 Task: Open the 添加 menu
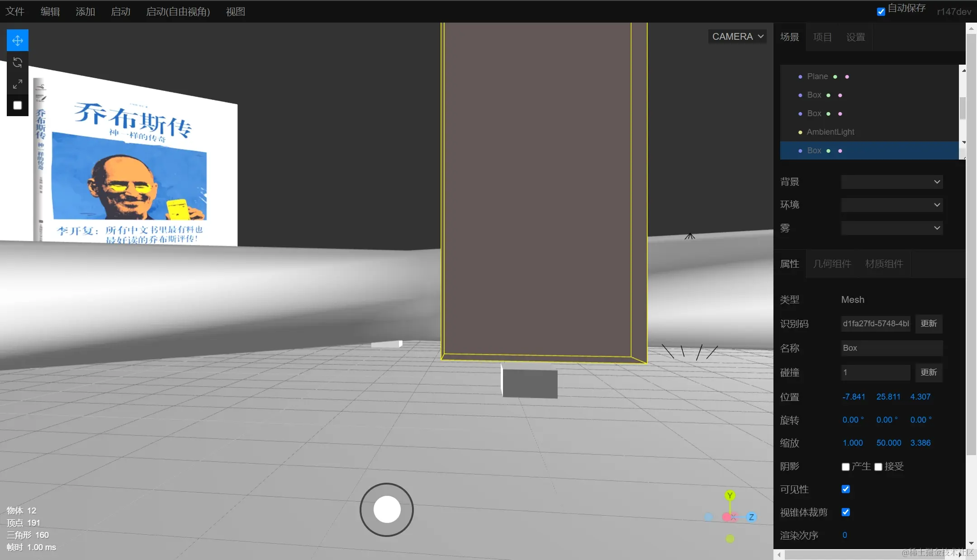[85, 12]
